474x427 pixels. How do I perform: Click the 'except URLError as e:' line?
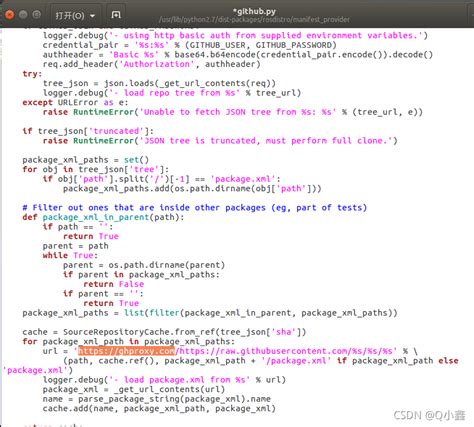75,102
